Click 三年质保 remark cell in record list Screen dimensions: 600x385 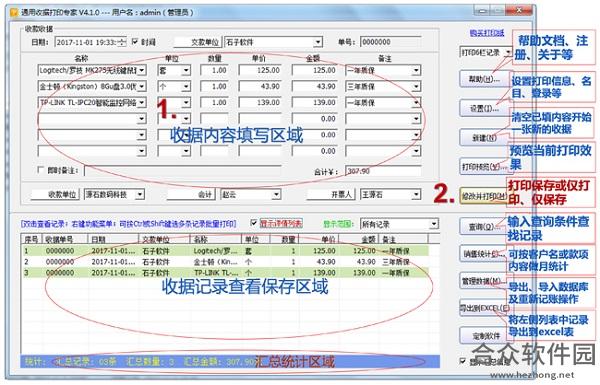(x=396, y=262)
